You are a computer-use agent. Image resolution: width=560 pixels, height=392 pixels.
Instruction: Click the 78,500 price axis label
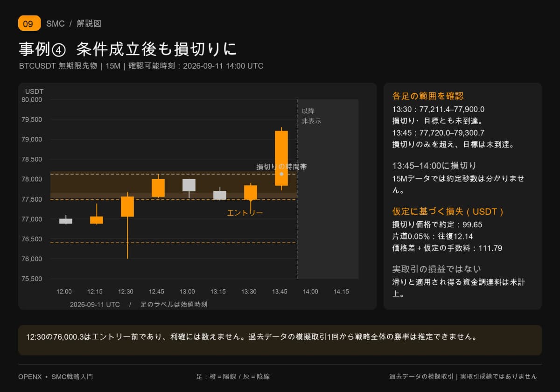tap(32, 159)
